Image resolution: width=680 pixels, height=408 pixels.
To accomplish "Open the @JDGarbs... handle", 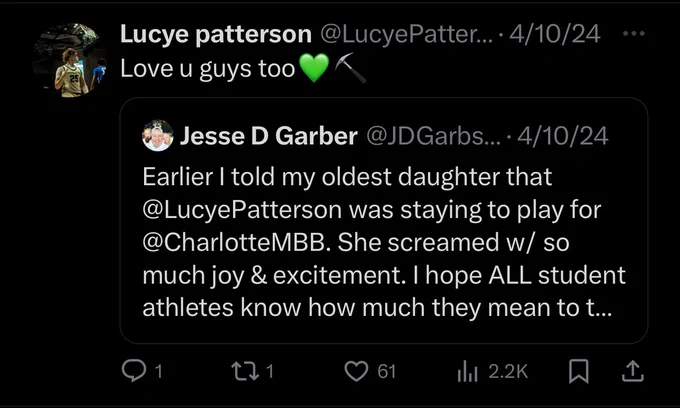I will pos(433,136).
